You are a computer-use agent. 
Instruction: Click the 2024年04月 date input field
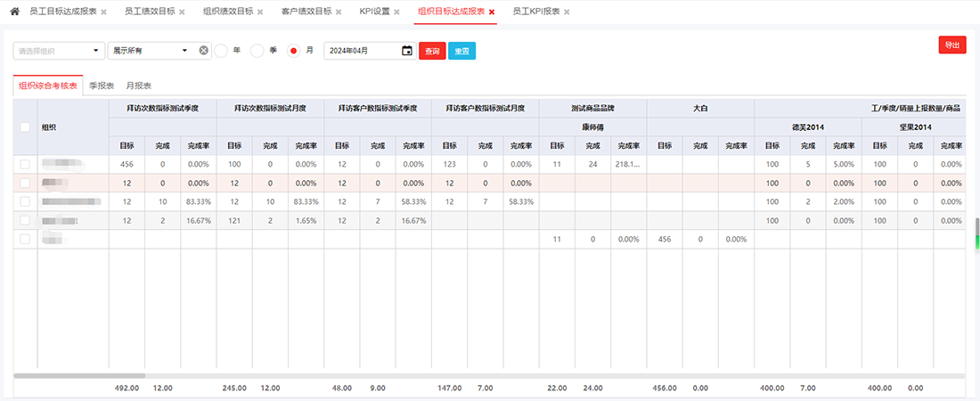point(361,51)
